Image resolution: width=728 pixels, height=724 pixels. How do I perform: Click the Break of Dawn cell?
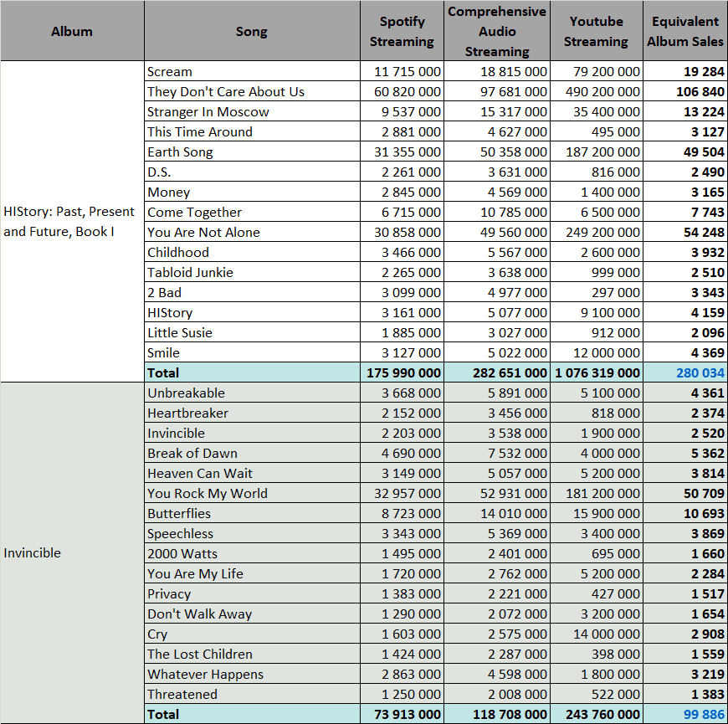tap(252, 453)
